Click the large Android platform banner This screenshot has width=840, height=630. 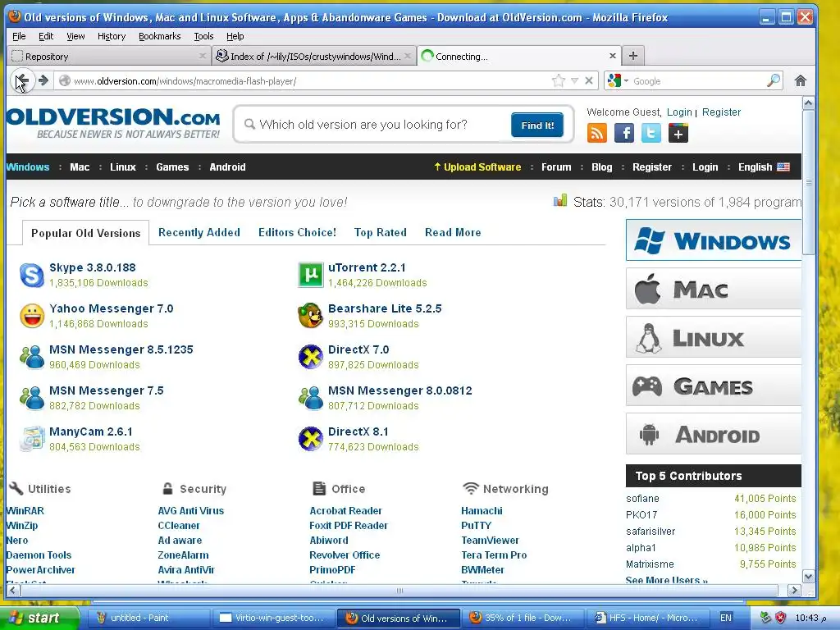coord(714,434)
